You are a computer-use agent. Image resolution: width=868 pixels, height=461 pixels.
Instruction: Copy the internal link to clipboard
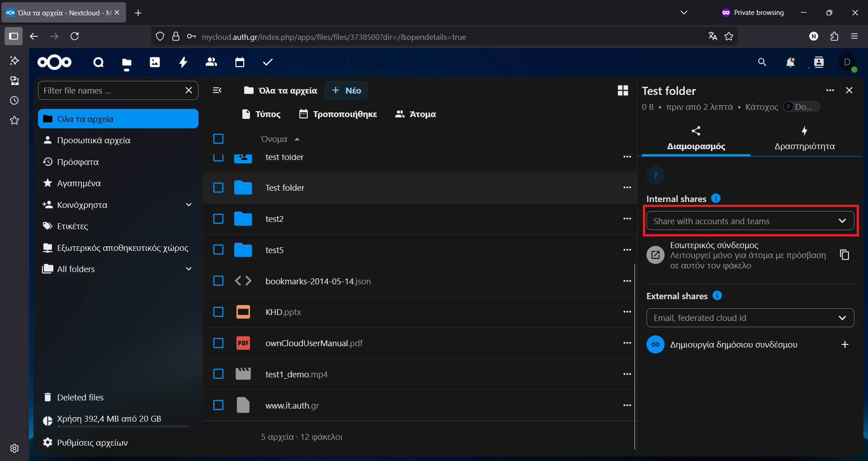coord(844,255)
